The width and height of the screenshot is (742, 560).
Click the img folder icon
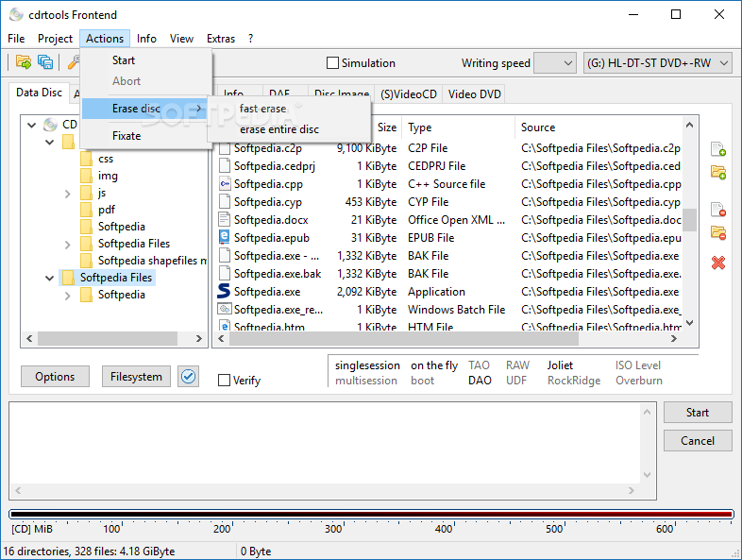click(x=86, y=176)
